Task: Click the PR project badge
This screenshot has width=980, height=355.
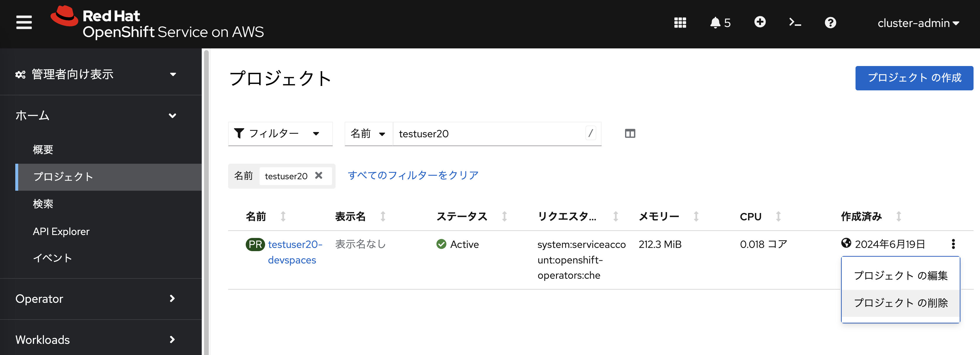Action: coord(255,244)
